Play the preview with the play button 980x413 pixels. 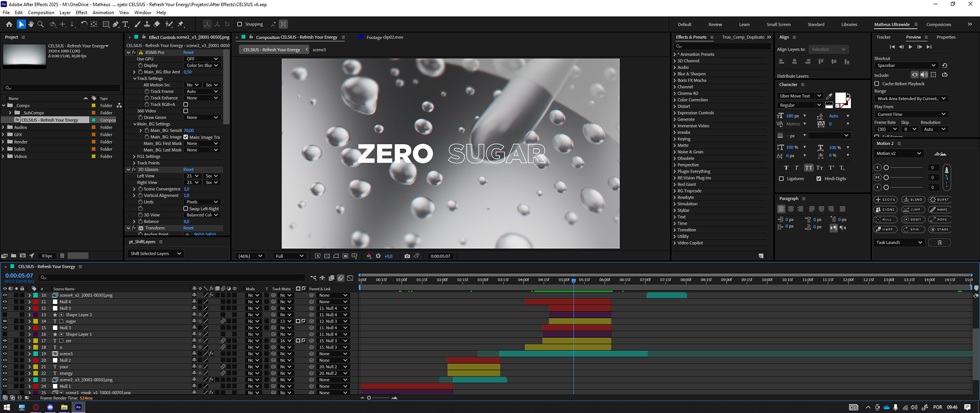(911, 47)
